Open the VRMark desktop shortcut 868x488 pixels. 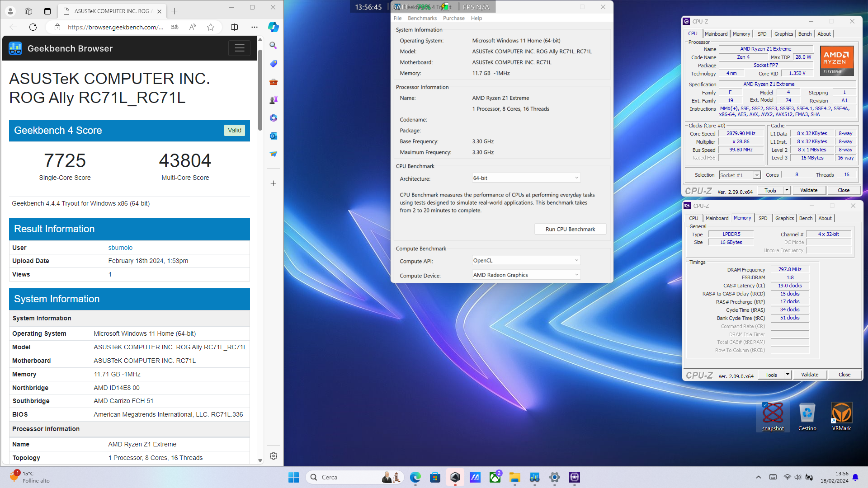click(x=841, y=417)
